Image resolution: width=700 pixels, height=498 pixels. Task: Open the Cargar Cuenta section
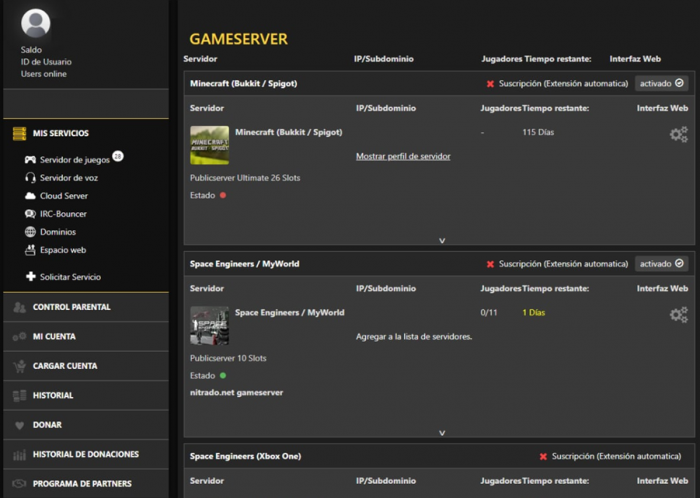pos(86,366)
